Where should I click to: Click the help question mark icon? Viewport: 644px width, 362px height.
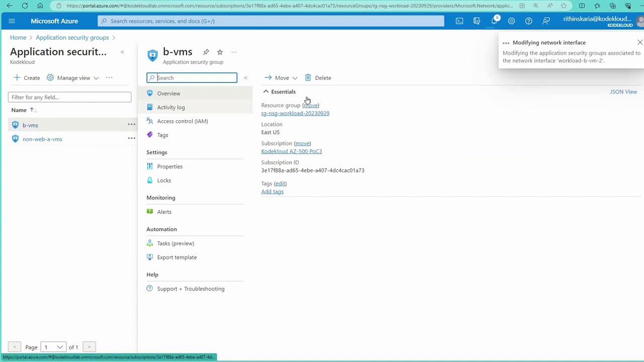click(x=528, y=21)
